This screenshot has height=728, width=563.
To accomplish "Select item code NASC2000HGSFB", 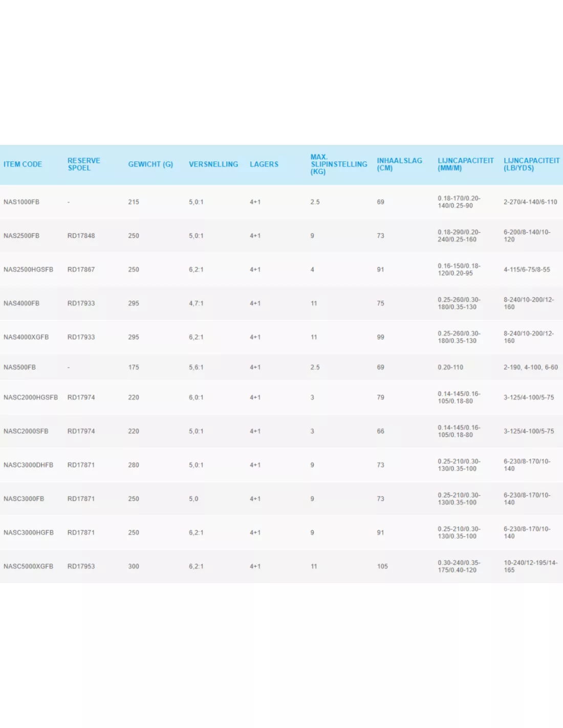I will coord(31,398).
